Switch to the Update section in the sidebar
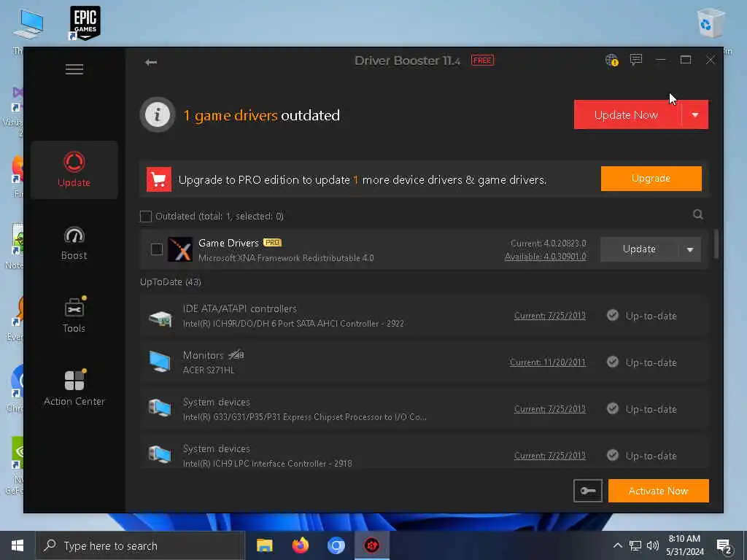This screenshot has height=560, width=747. pos(74,169)
